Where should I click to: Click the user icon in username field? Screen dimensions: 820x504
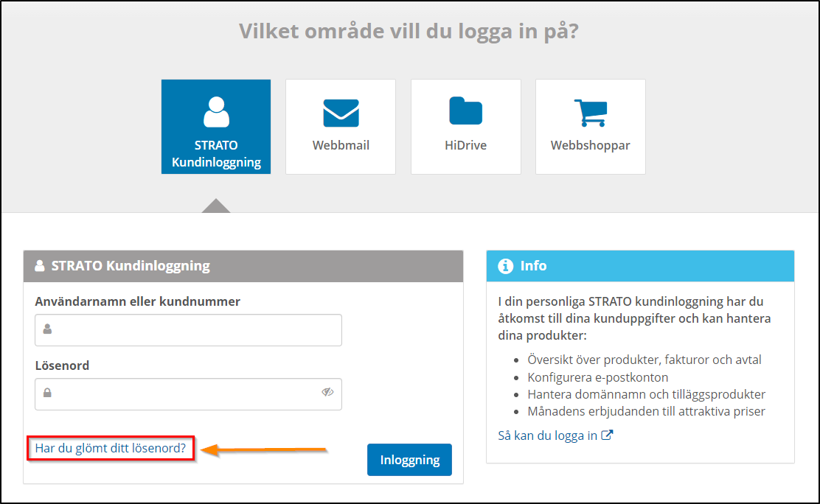(x=47, y=329)
